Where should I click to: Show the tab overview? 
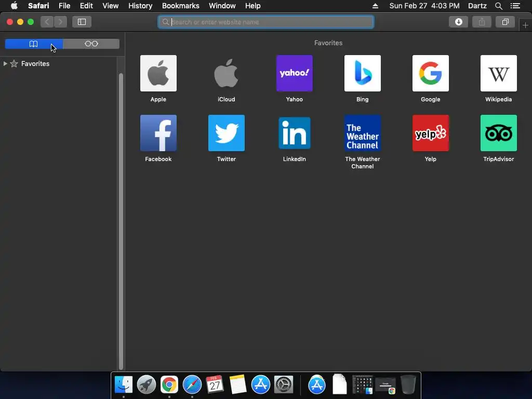pos(505,22)
